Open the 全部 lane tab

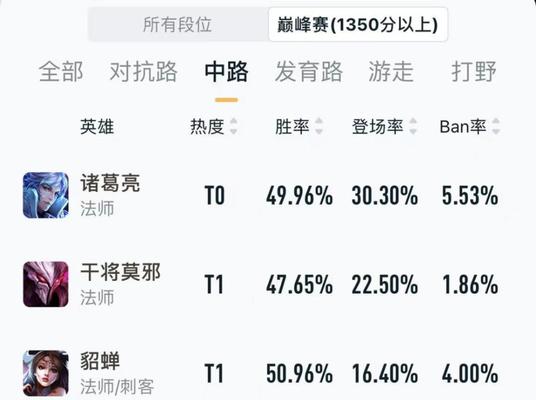coord(61,72)
